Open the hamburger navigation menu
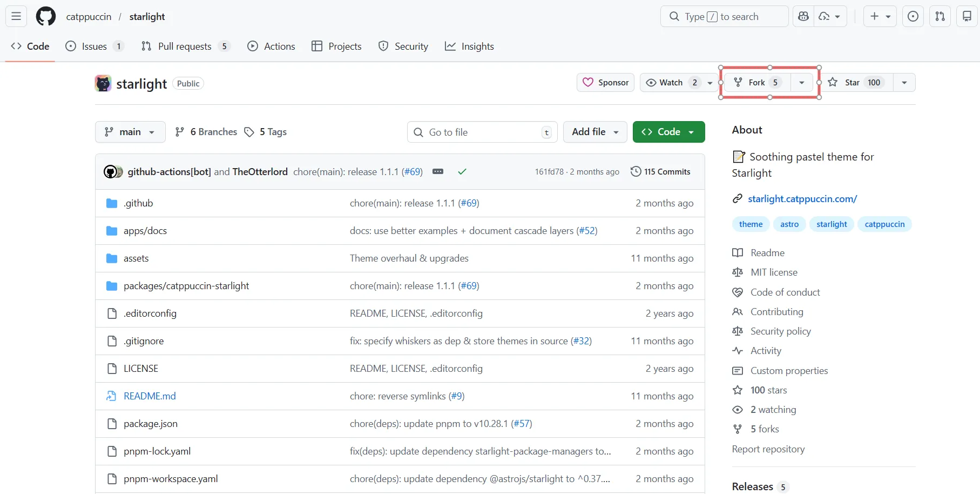The width and height of the screenshot is (980, 494). 16,16
